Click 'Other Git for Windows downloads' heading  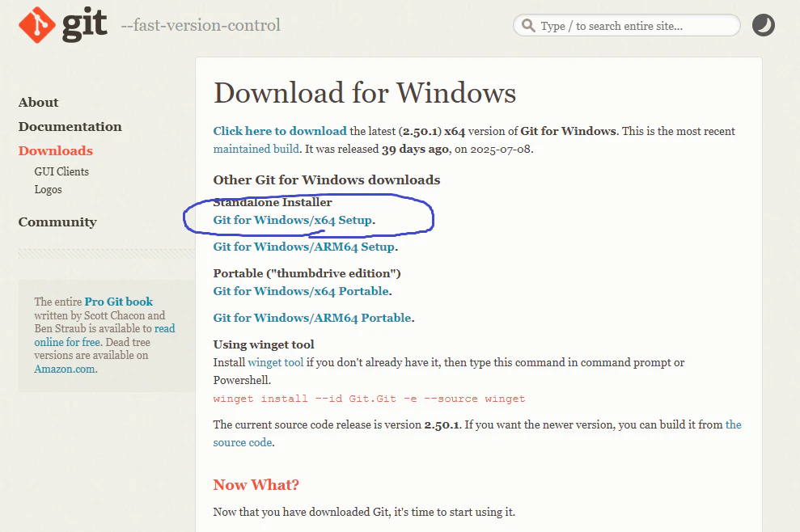click(327, 179)
